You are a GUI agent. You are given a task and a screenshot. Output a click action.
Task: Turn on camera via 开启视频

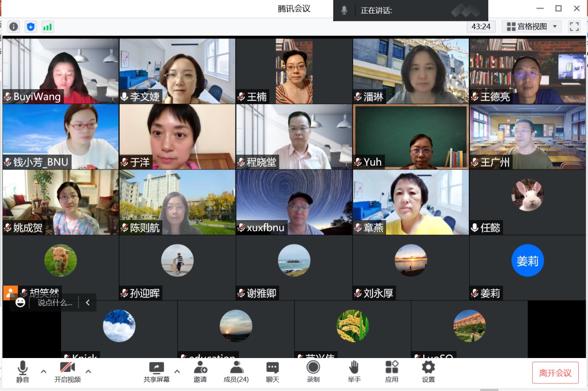click(67, 371)
